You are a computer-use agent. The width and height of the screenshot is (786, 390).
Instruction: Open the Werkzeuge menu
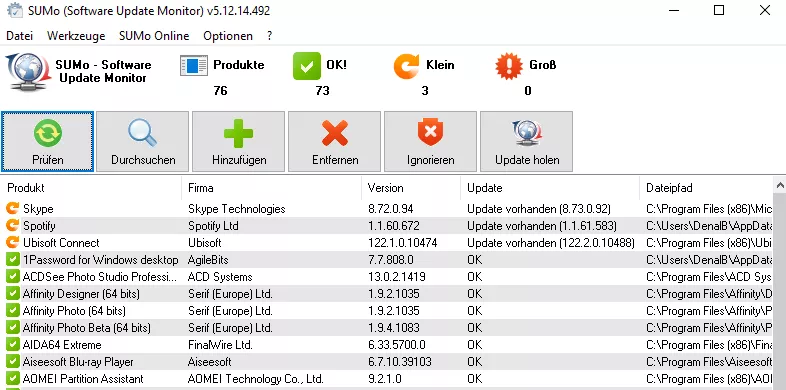point(76,36)
